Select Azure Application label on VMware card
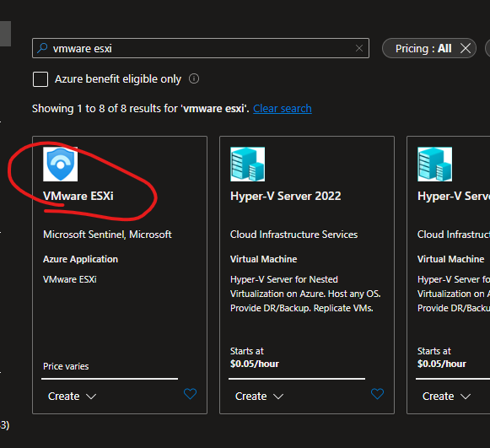 (80, 259)
